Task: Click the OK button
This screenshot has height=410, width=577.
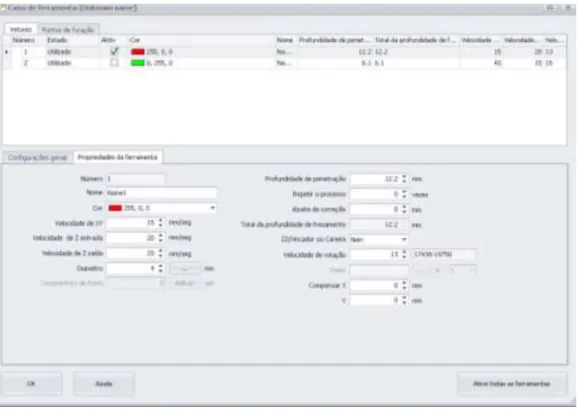Action: pyautogui.click(x=31, y=384)
